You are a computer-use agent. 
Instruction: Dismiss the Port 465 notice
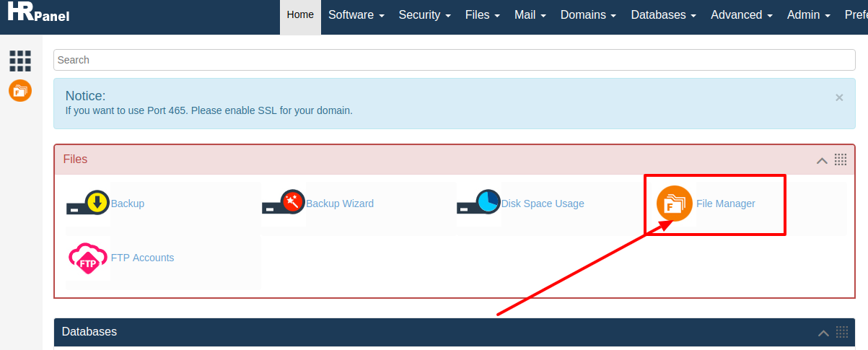pos(839,97)
